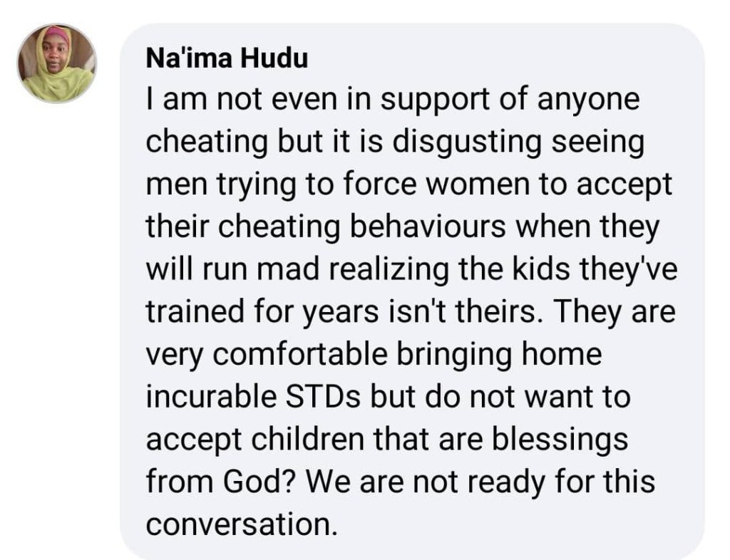Click the word "trained" in the comment
Image resolution: width=730 pixels, height=560 pixels.
tap(195, 311)
